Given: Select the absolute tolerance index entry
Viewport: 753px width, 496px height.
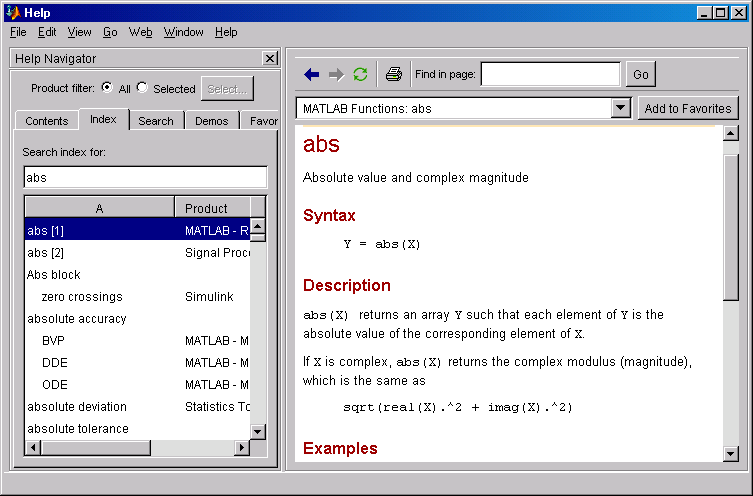Looking at the screenshot, I should pyautogui.click(x=137, y=429).
